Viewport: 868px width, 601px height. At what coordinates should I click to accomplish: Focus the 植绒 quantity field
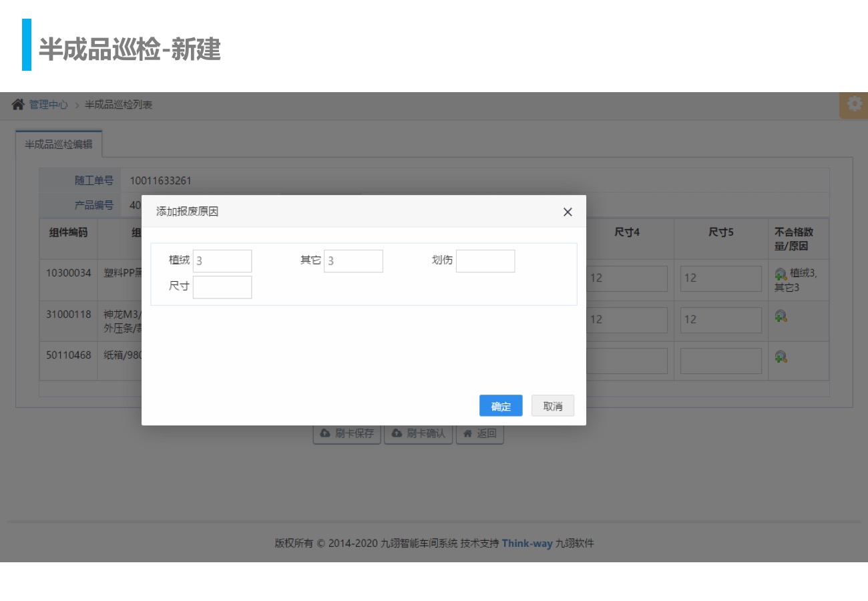pos(222,261)
